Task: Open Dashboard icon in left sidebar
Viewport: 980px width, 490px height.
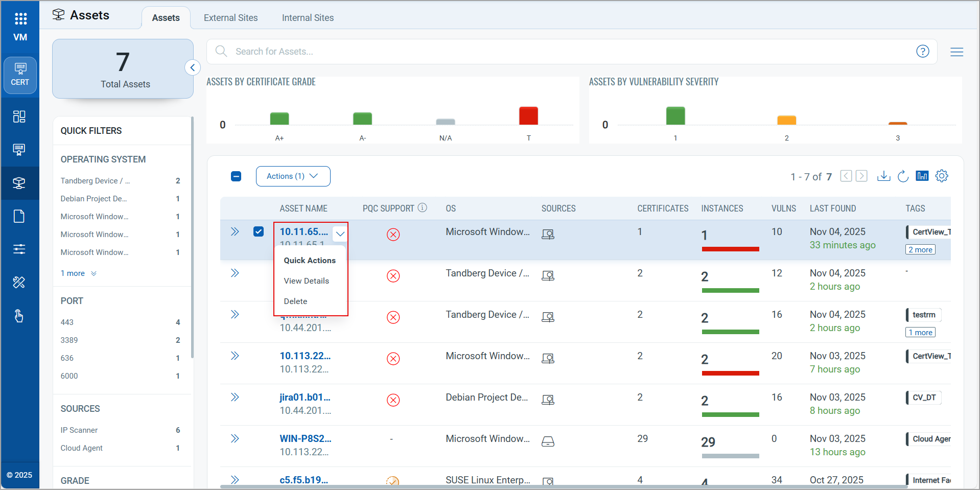Action: click(19, 116)
